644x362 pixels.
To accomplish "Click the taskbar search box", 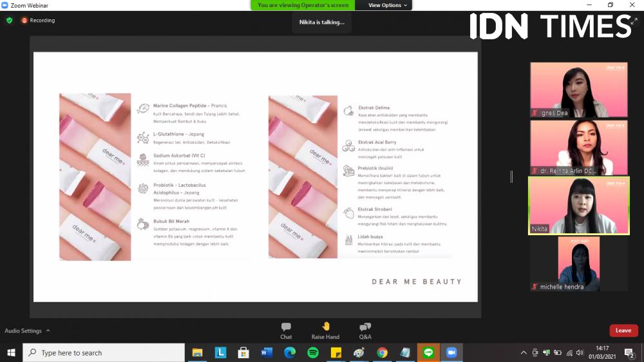I will pyautogui.click(x=104, y=352).
